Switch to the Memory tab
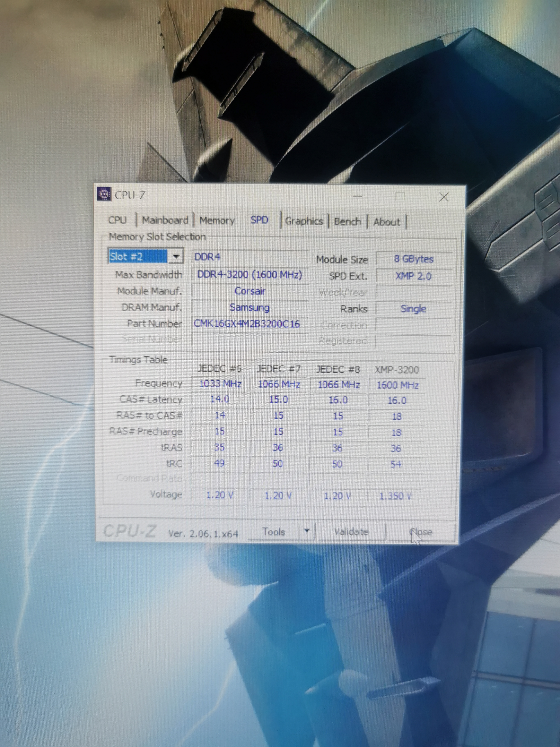Viewport: 560px width, 747px height. pyautogui.click(x=217, y=221)
